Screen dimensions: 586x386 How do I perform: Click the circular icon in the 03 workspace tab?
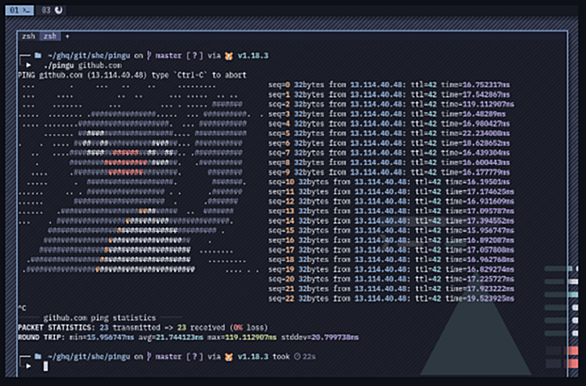tap(59, 10)
